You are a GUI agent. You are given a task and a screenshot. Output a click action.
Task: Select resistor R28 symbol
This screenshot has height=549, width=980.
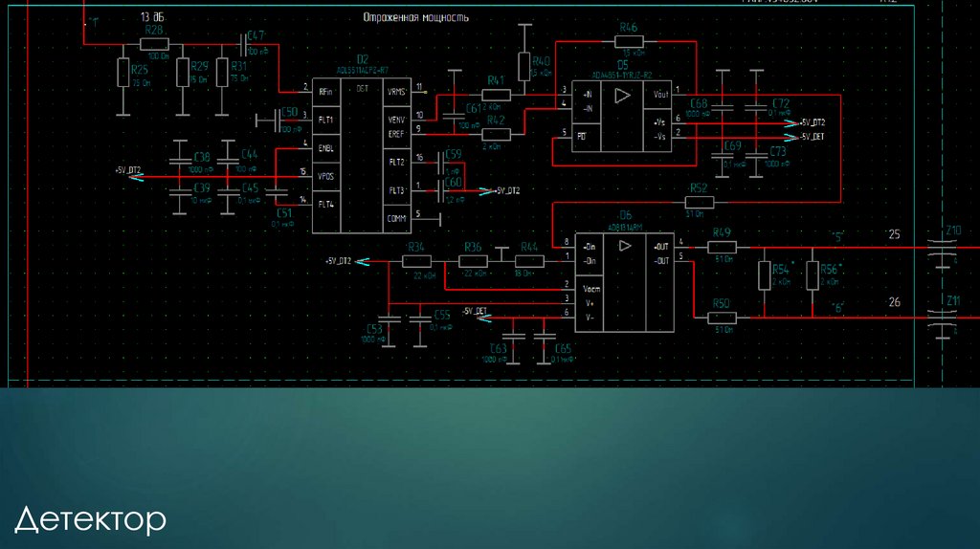154,44
